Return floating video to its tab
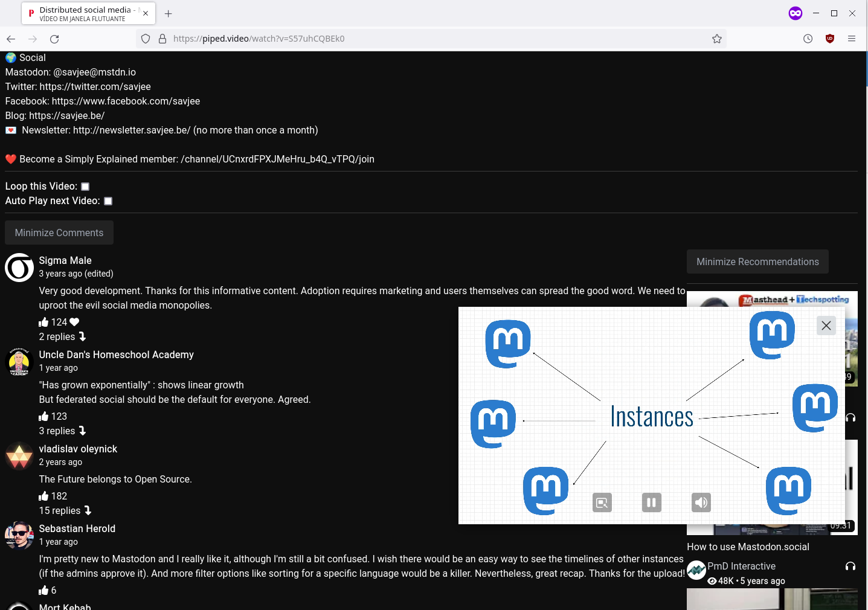The image size is (868, 610). [602, 502]
